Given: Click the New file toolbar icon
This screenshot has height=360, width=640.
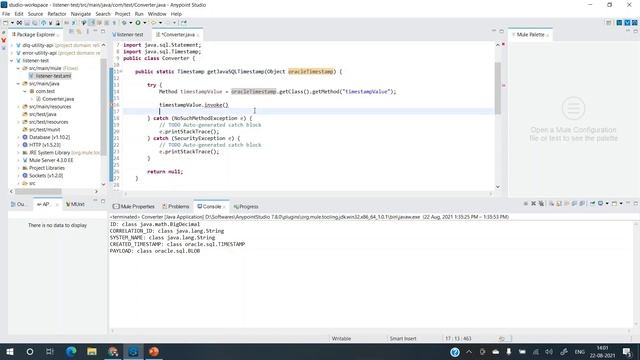Looking at the screenshot, I should 5,23.
